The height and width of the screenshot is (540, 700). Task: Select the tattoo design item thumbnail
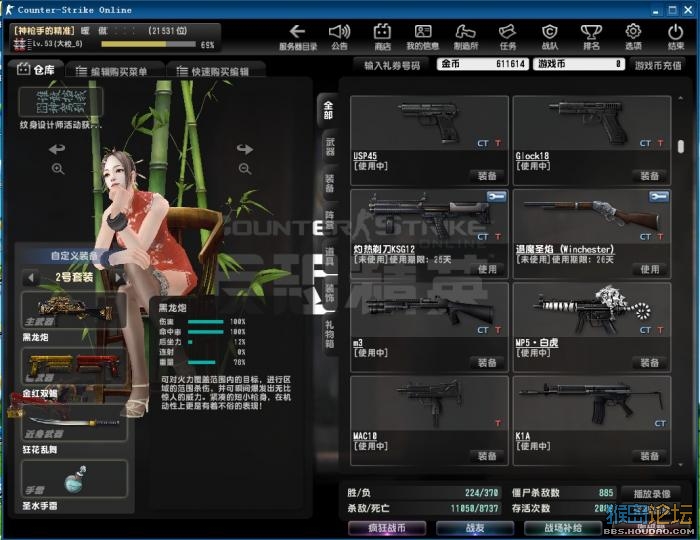pos(61,102)
